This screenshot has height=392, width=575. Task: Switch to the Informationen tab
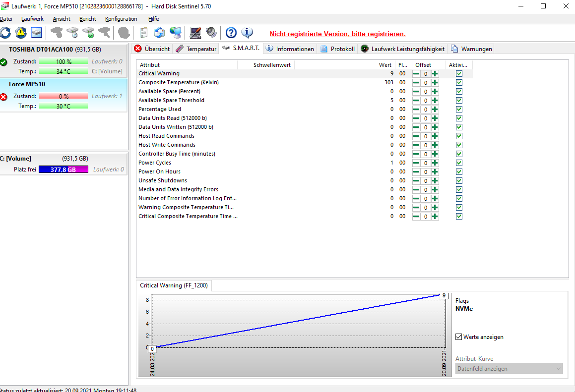click(x=290, y=49)
